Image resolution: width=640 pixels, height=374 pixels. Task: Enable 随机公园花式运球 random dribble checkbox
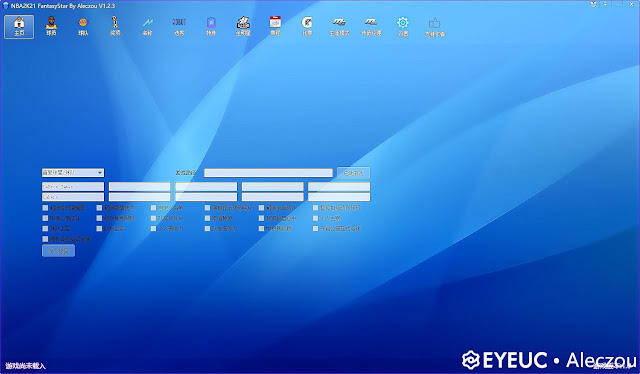tap(45, 239)
